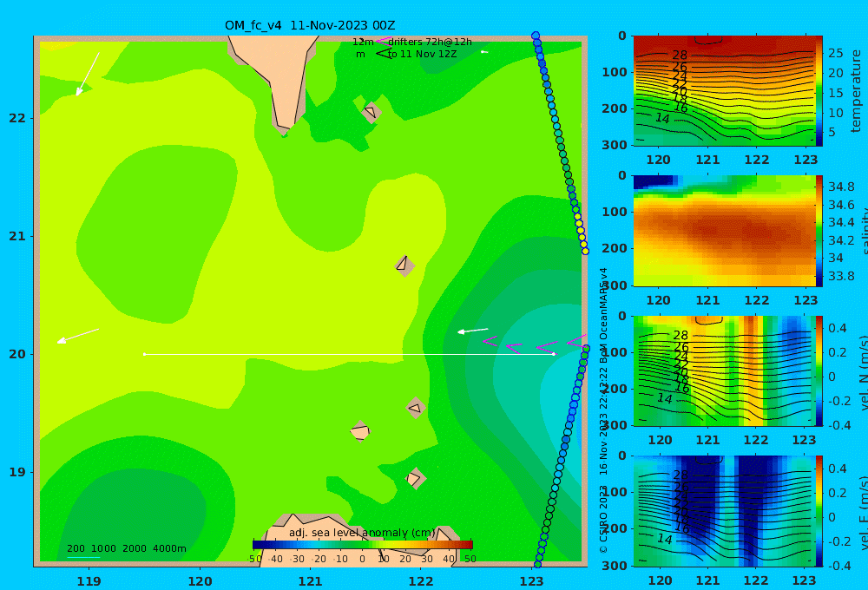Click the 'vel. N (m/s)' axis label

[x=864, y=372]
